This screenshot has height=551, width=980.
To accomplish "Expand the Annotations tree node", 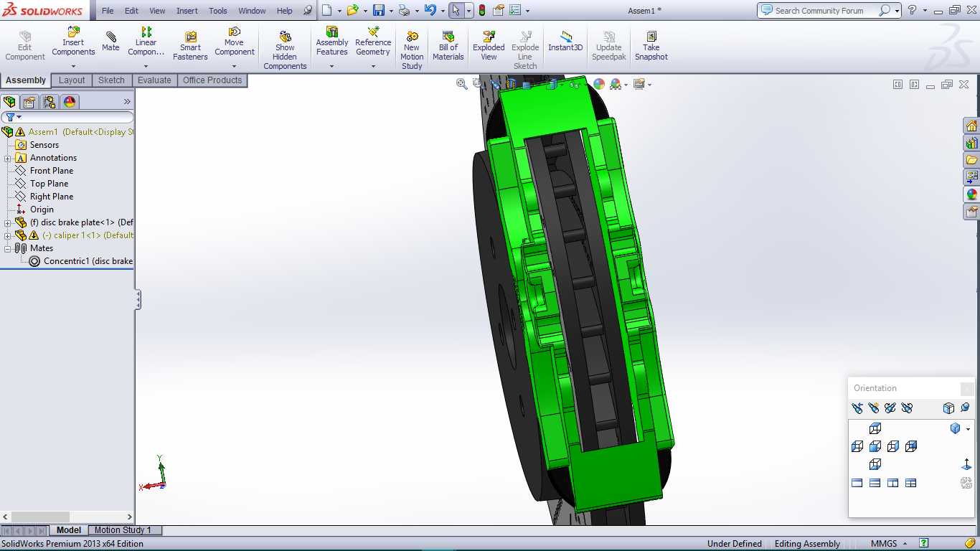I will (x=8, y=159).
